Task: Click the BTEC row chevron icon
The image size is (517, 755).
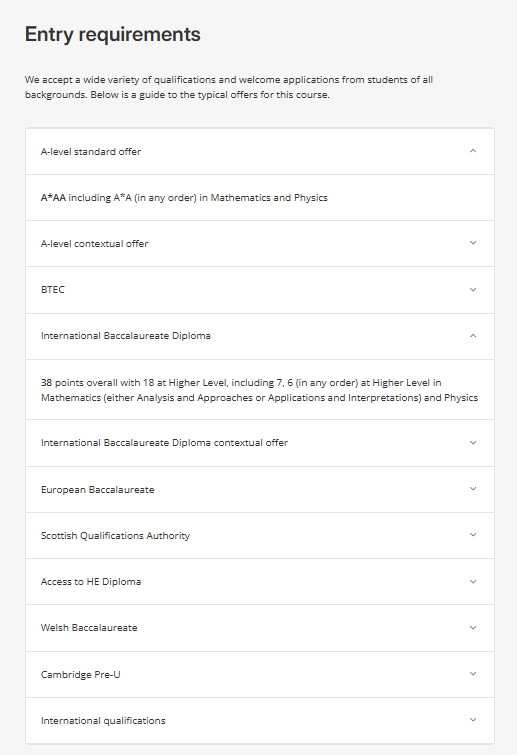Action: pos(473,290)
